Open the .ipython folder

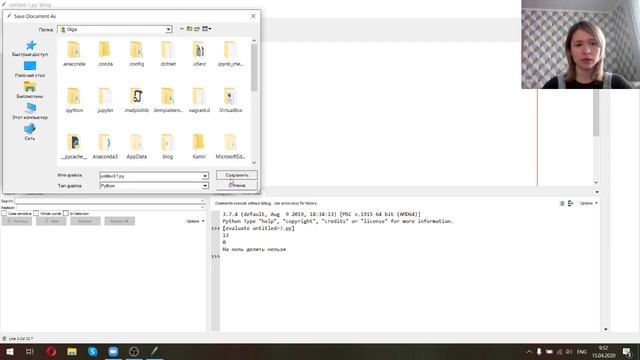74,100
